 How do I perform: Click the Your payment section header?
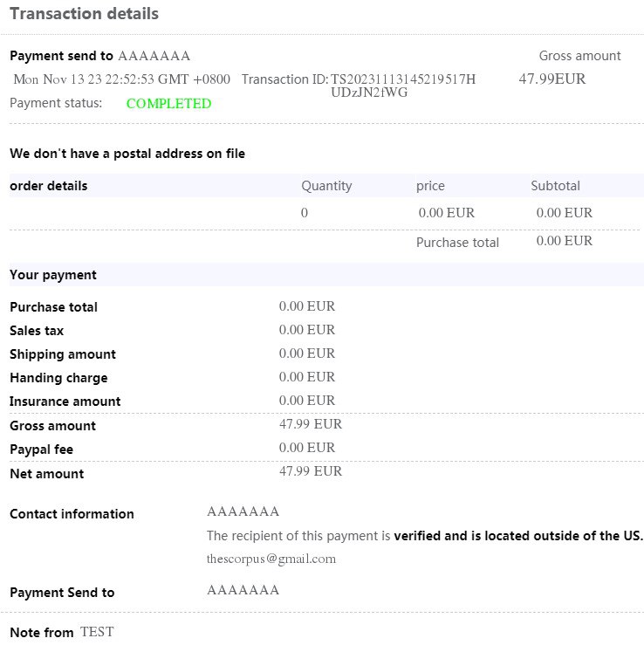(53, 275)
